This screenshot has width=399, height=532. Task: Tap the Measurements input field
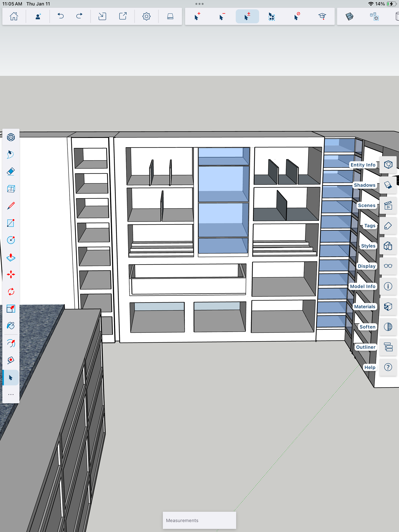(199, 520)
